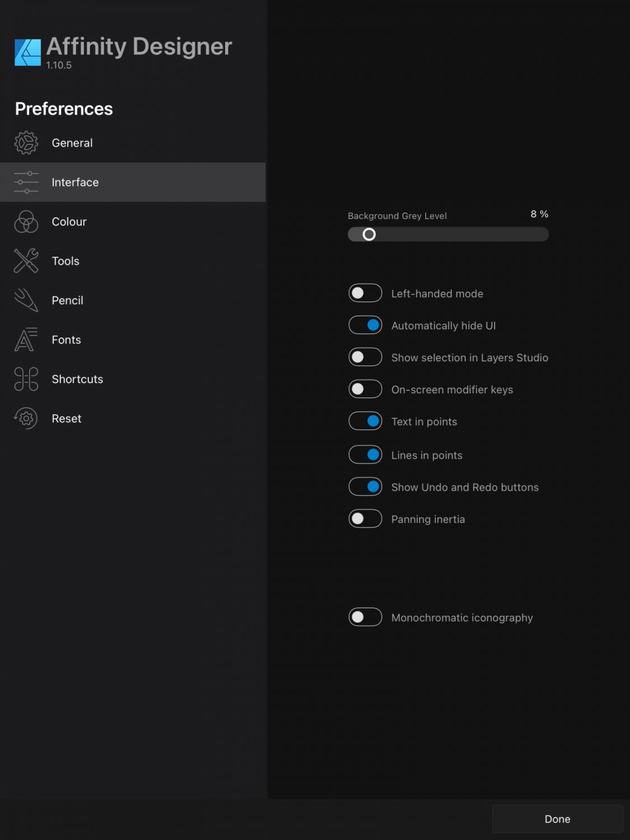Toggle off Show Undo and Redo buttons
This screenshot has width=630, height=840.
pos(365,486)
